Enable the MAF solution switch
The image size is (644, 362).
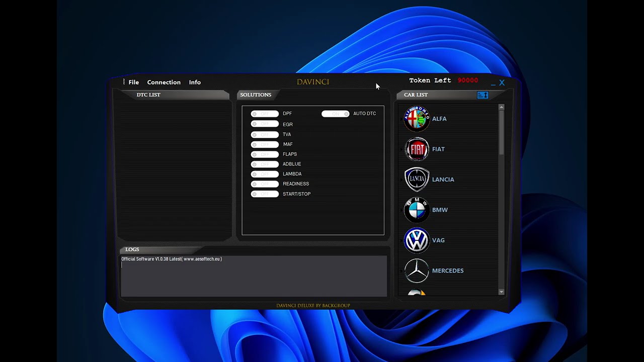coord(265,144)
